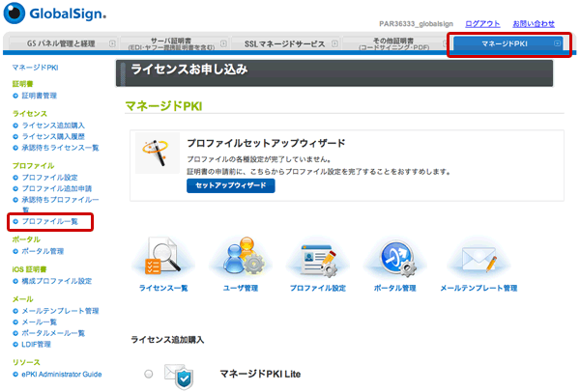Open 構成プロファイル設定 sidebar link

[57, 281]
